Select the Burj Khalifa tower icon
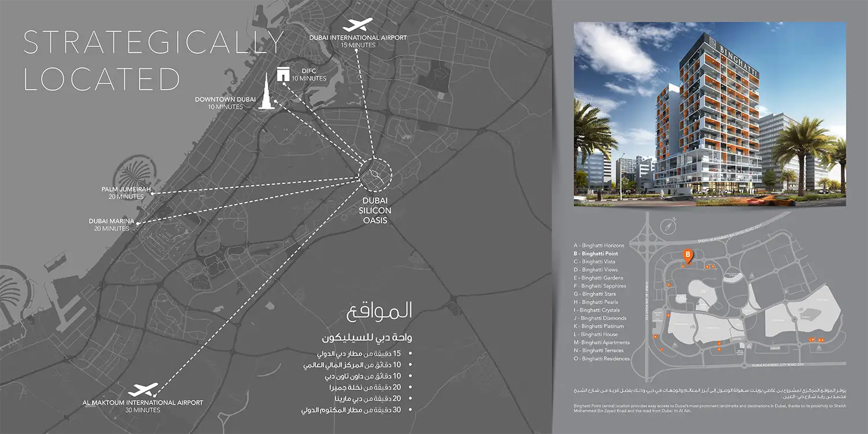 click(265, 92)
